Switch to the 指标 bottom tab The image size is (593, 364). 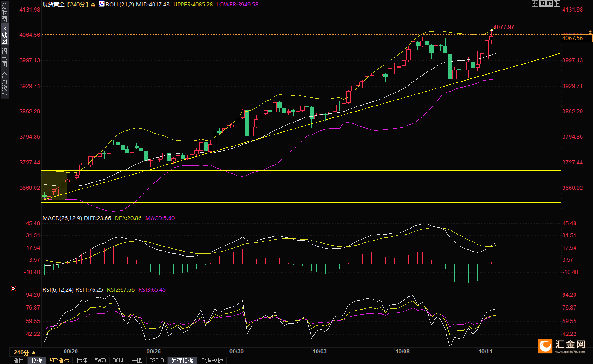coord(18,360)
